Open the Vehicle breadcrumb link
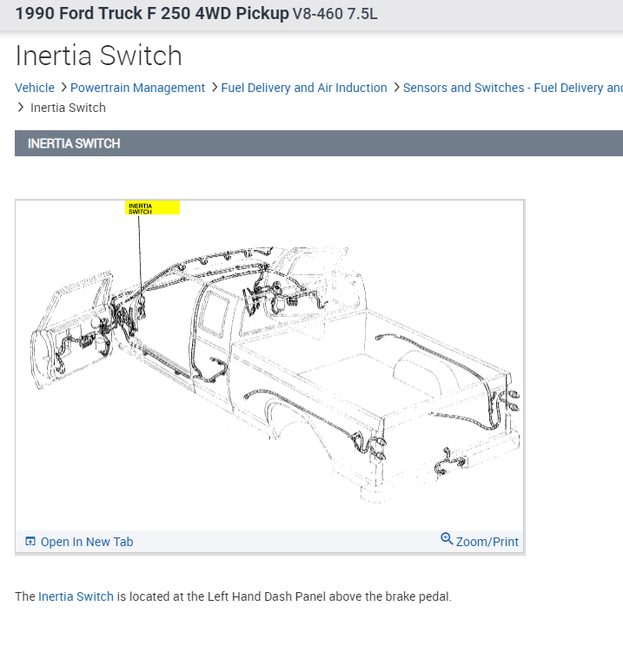 click(x=35, y=88)
